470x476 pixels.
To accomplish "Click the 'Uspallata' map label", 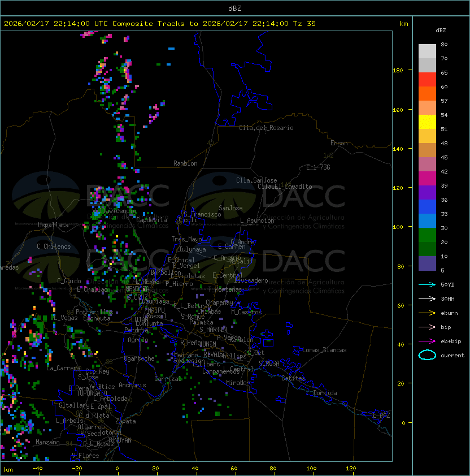I will coord(53,225).
